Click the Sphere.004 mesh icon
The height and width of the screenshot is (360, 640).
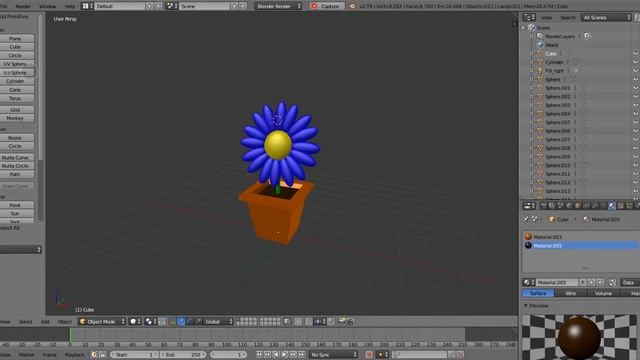click(x=540, y=113)
